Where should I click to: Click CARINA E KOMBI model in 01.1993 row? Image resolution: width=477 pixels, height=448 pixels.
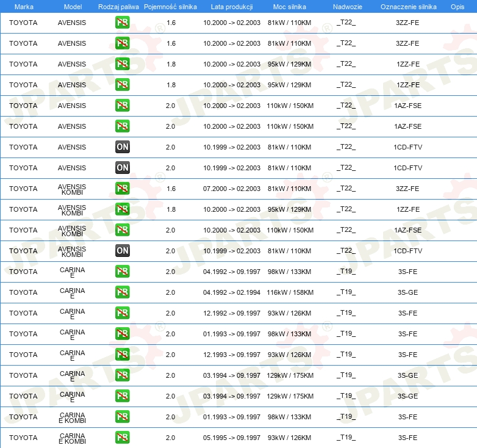pyautogui.click(x=72, y=417)
